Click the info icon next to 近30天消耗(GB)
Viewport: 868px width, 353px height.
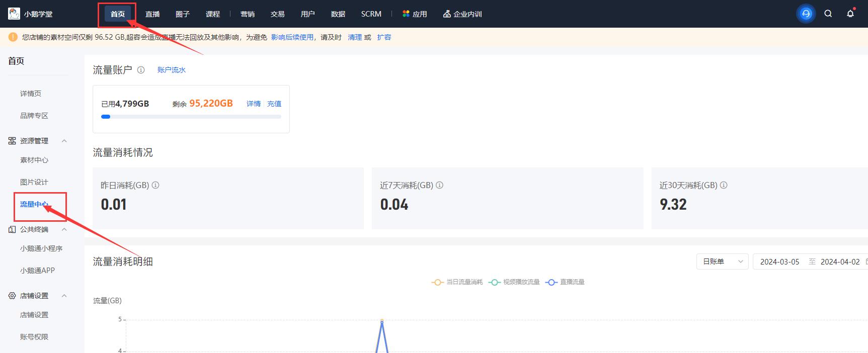[x=724, y=185]
